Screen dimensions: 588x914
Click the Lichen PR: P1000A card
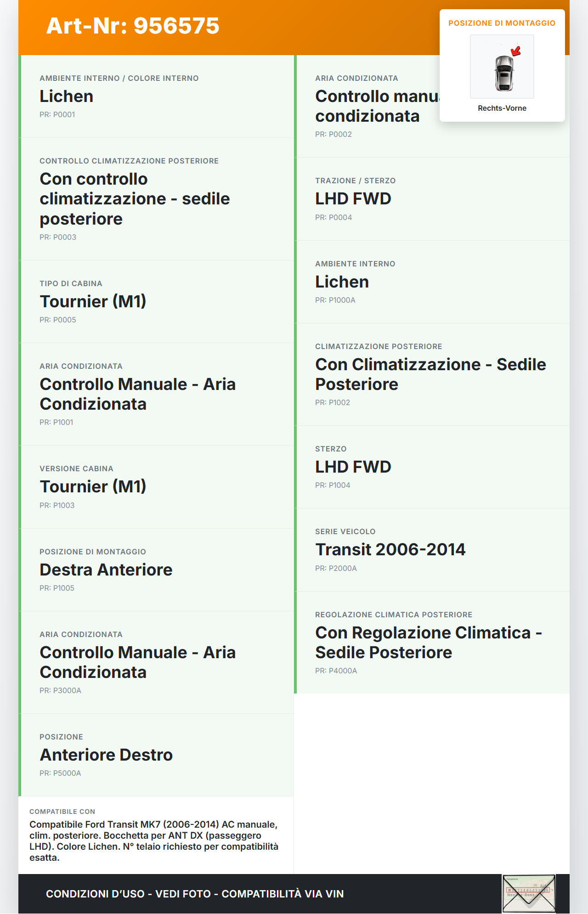432,282
